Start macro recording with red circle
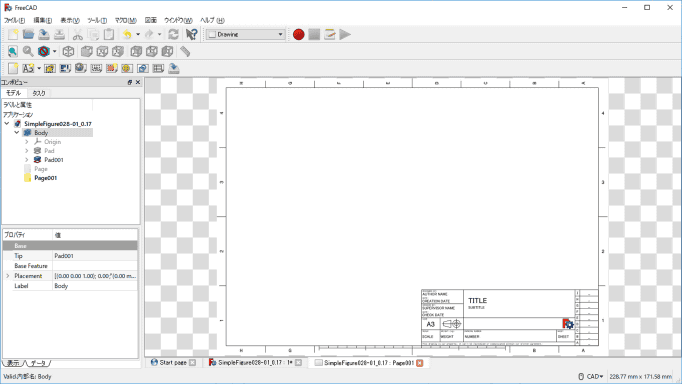682x384 pixels. (298, 34)
